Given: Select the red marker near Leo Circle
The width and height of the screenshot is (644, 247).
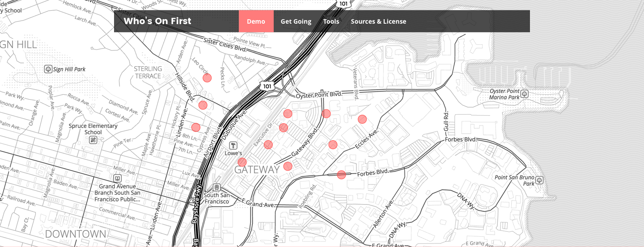Looking at the screenshot, I should [x=207, y=78].
